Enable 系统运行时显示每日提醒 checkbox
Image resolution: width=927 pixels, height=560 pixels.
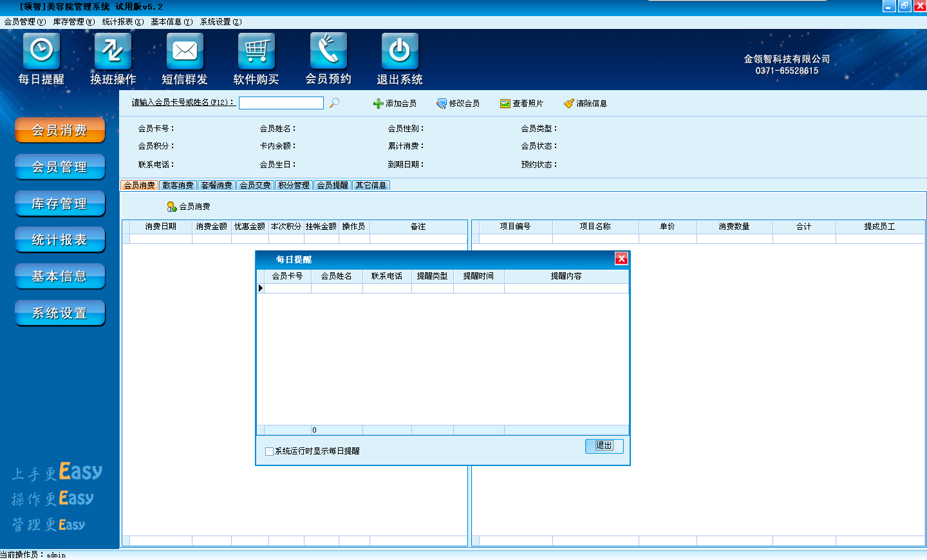click(270, 451)
